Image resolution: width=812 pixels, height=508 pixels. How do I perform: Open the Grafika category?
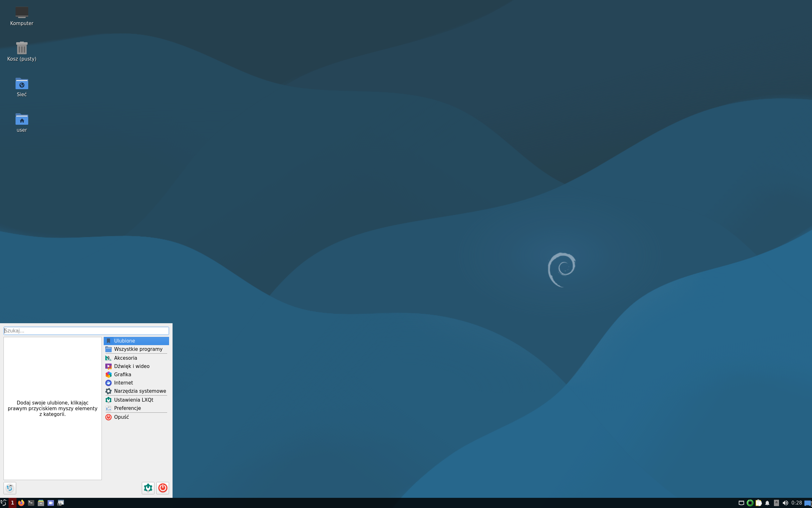point(136,374)
